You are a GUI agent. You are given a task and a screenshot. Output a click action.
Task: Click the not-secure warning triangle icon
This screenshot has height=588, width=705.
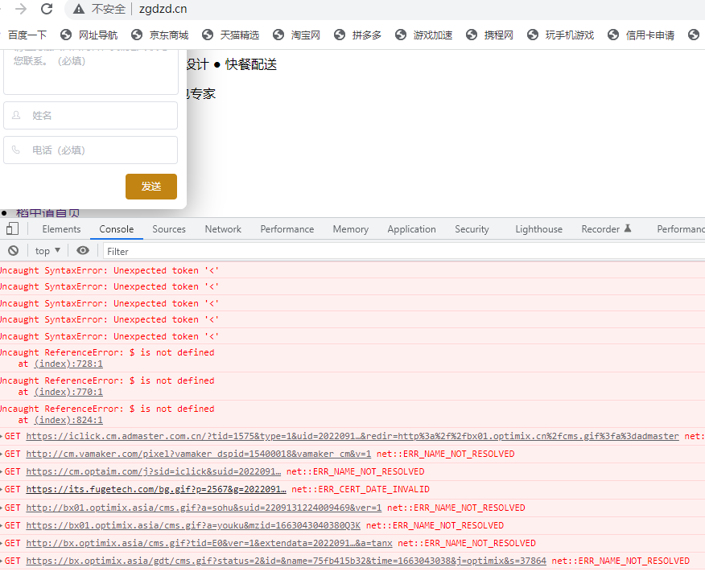click(x=79, y=9)
